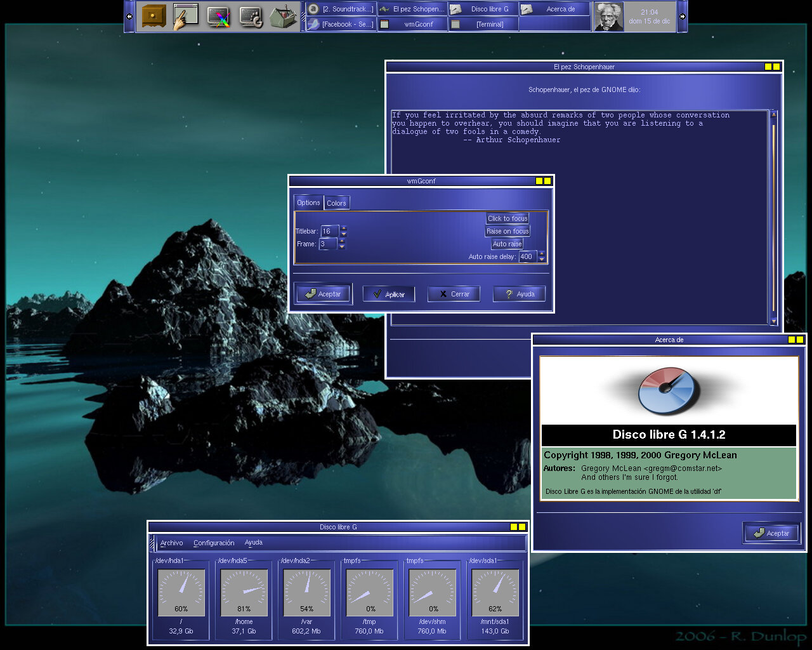Toggle the Auto raise option

(507, 244)
